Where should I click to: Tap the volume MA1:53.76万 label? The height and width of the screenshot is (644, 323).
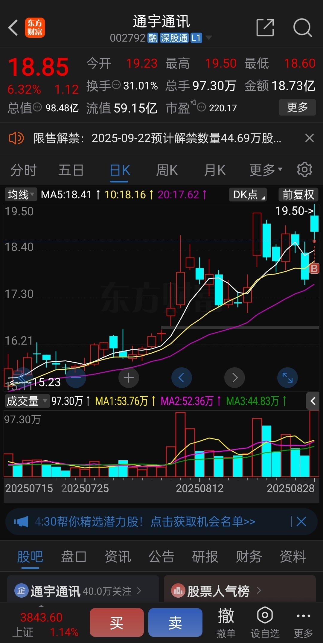click(121, 401)
